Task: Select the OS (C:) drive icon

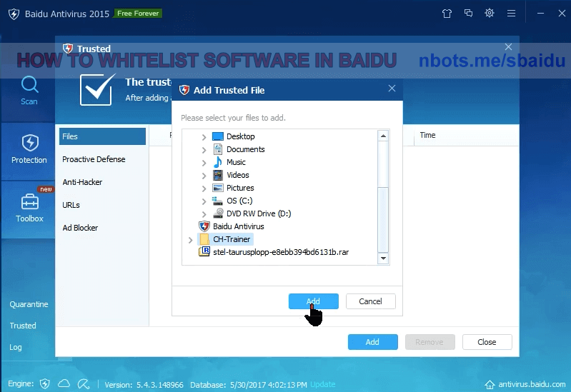Action: tap(217, 201)
